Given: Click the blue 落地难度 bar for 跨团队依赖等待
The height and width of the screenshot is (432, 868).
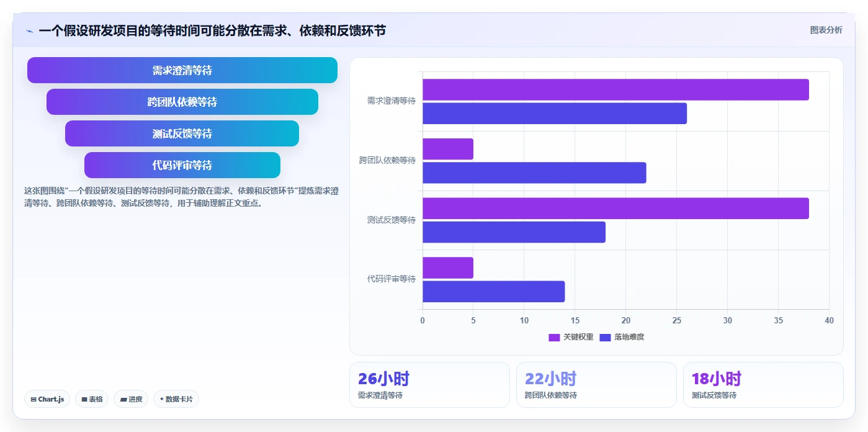Looking at the screenshot, I should pyautogui.click(x=534, y=173).
